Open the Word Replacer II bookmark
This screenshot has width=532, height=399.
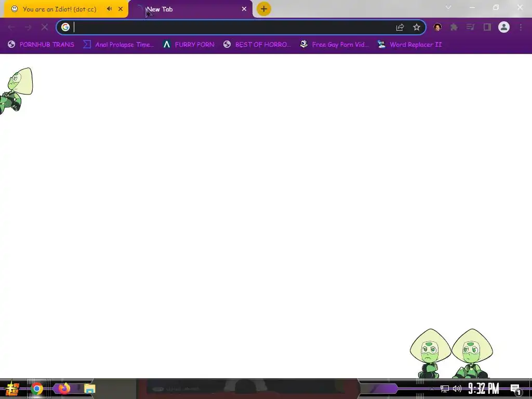pyautogui.click(x=410, y=45)
